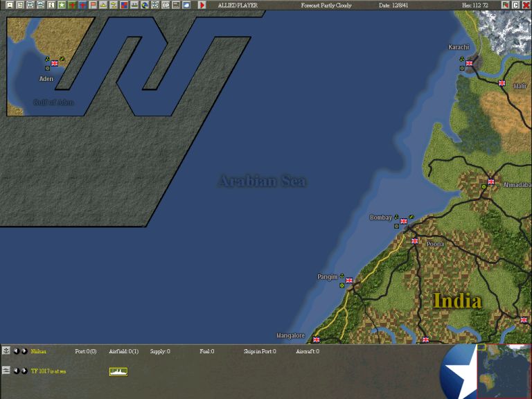Click the 'C' icon in top-right corner
The width and height of the screenshot is (532, 399).
coord(515,5)
